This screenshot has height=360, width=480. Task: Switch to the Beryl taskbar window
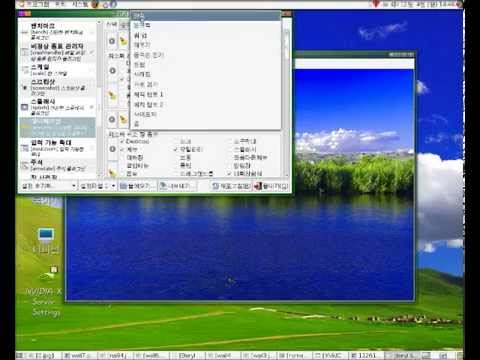(187, 355)
